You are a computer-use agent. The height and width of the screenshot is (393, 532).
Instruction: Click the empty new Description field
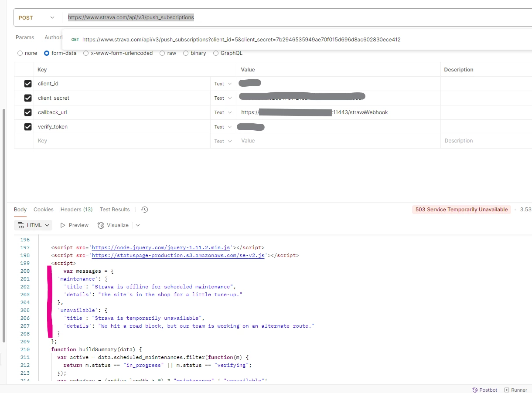486,141
